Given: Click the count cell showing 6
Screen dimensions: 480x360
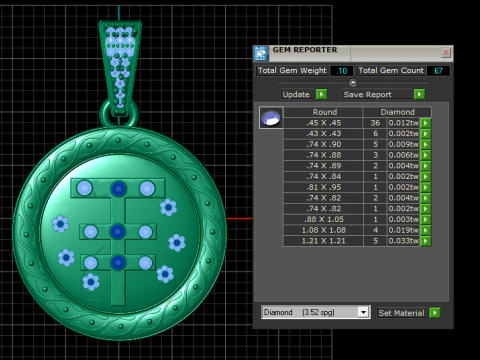Looking at the screenshot, I should [375, 134].
